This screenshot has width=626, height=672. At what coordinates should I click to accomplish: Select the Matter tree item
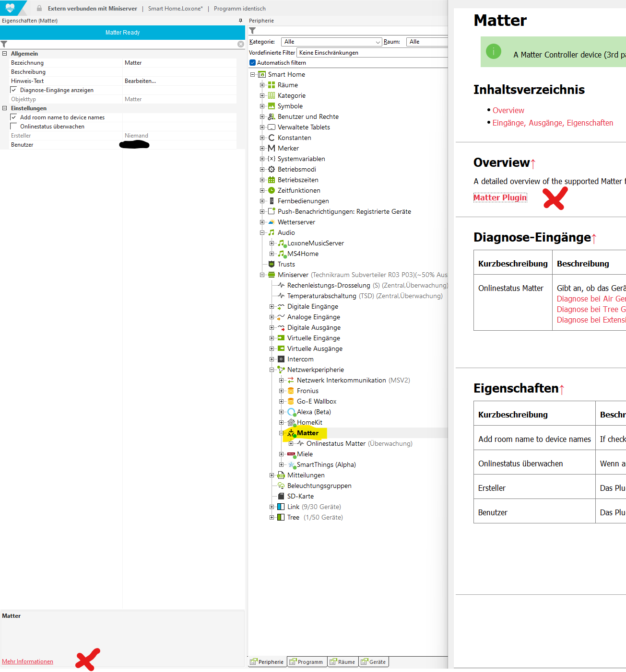[x=307, y=433]
